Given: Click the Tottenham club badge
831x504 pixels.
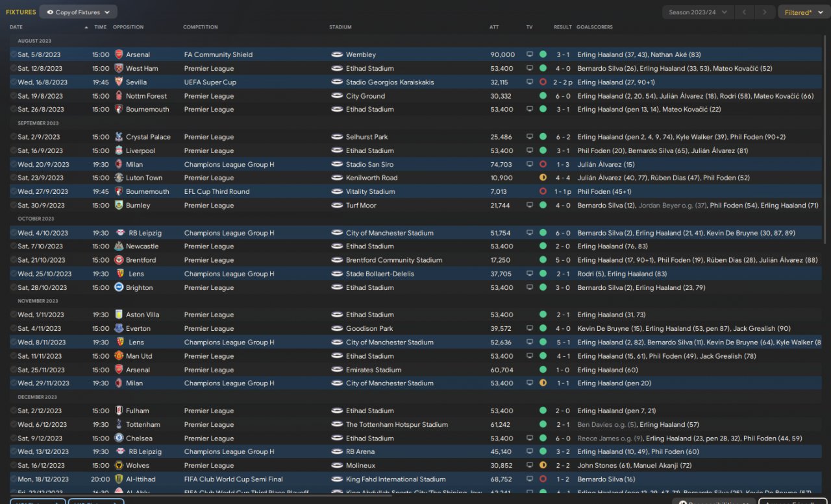Looking at the screenshot, I should [x=119, y=425].
